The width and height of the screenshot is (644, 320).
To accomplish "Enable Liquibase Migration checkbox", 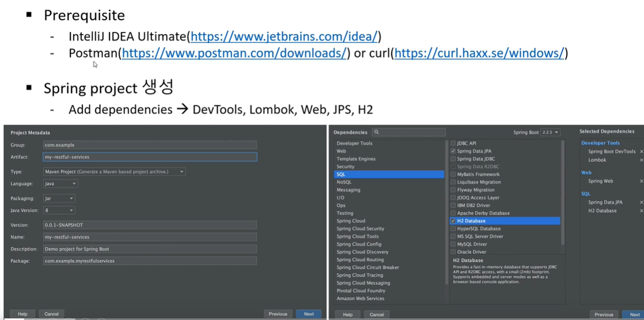I will 453,182.
